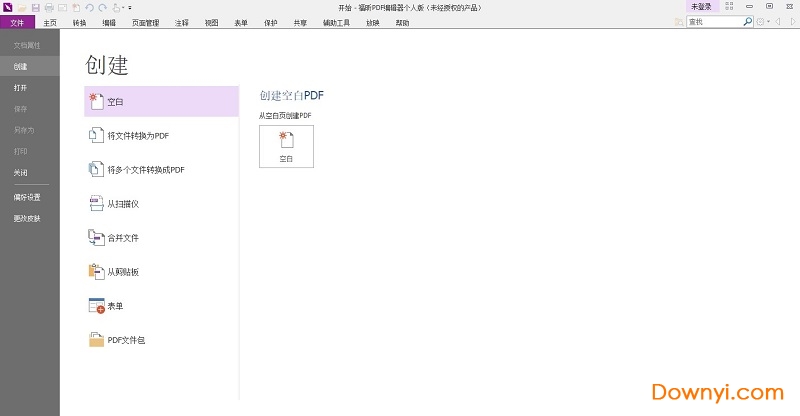Screen dimensions: 800x416
Task: Switch to the 保护 tab
Action: (x=270, y=22)
